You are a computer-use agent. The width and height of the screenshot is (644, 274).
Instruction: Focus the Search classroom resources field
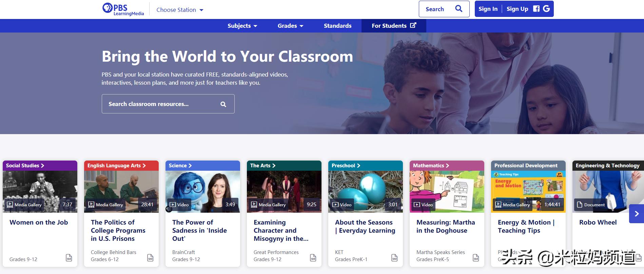[x=168, y=104]
